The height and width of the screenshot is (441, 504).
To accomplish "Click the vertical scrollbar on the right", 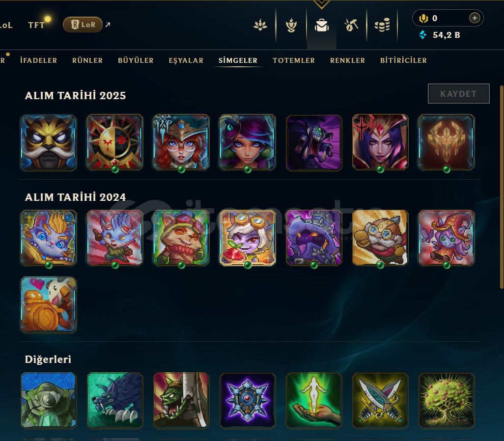I will [x=502, y=187].
